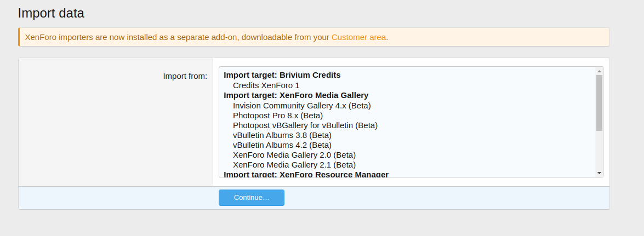Click the list's scroll down arrow
The height and width of the screenshot is (236, 644).
point(599,173)
